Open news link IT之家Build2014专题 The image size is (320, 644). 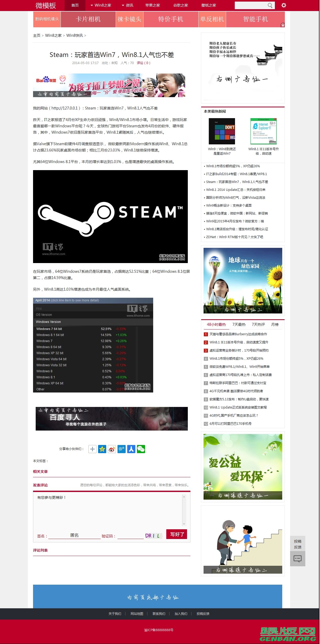(x=237, y=174)
